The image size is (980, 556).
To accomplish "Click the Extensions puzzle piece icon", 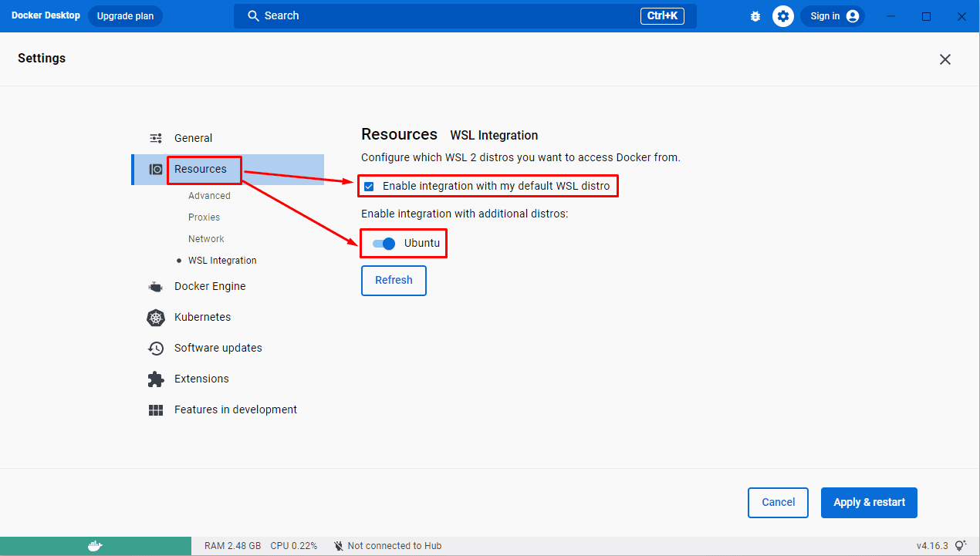I will tap(156, 379).
